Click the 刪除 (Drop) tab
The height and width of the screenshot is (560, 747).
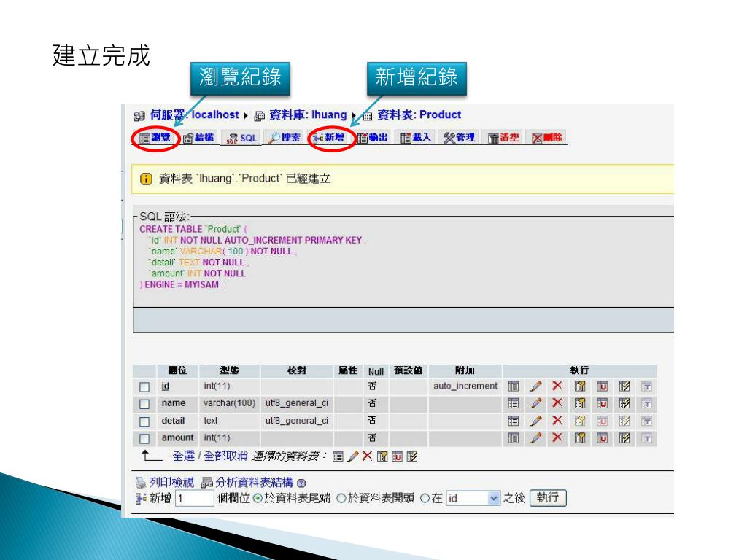tap(547, 138)
